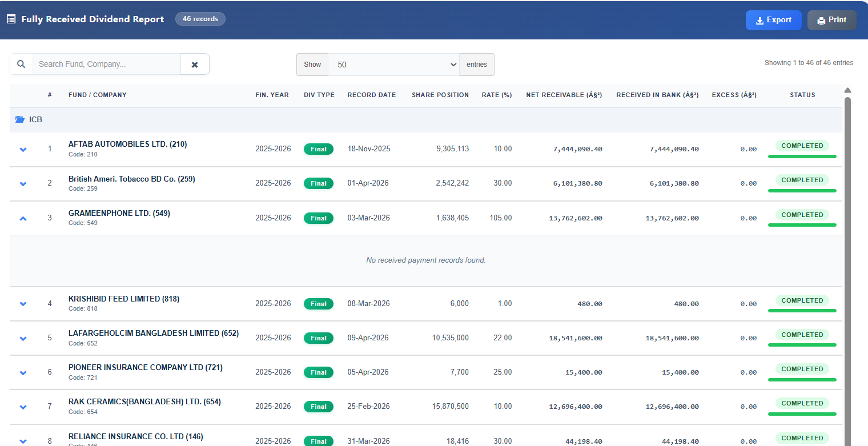The height and width of the screenshot is (446, 868).
Task: Click the progress bar for RAK CERAMICS
Action: click(802, 413)
